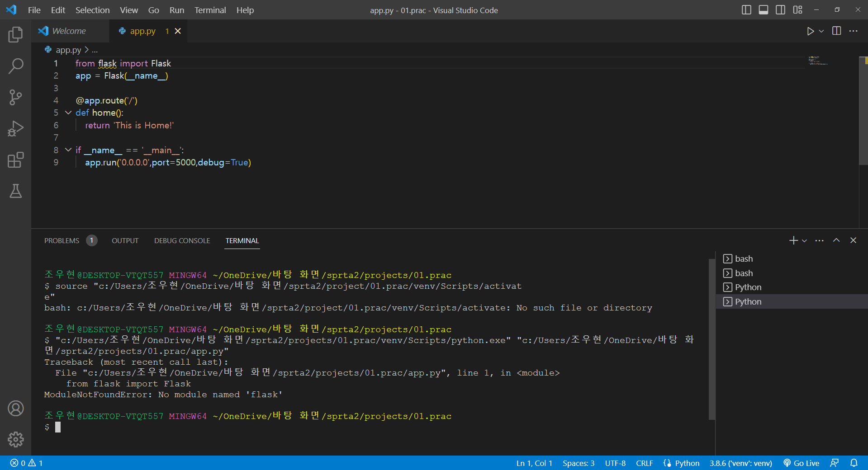Open Customize Layout options
The height and width of the screenshot is (470, 868).
point(797,10)
